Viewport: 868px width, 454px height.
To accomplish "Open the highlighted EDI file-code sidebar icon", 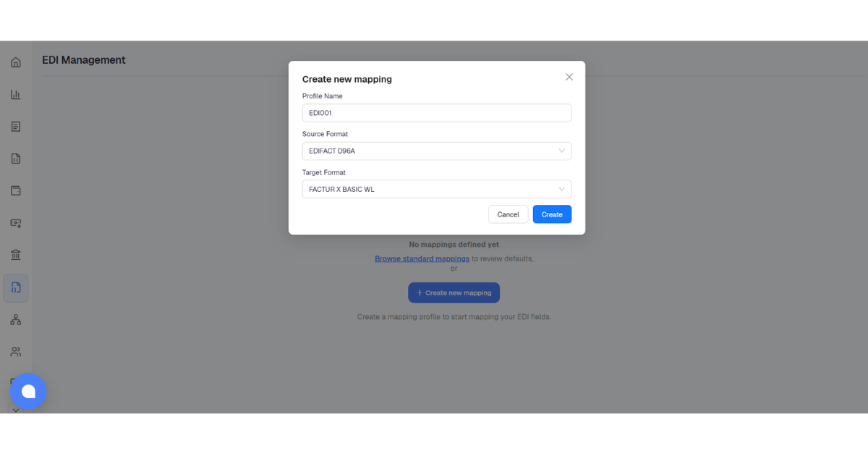I will pos(16,287).
